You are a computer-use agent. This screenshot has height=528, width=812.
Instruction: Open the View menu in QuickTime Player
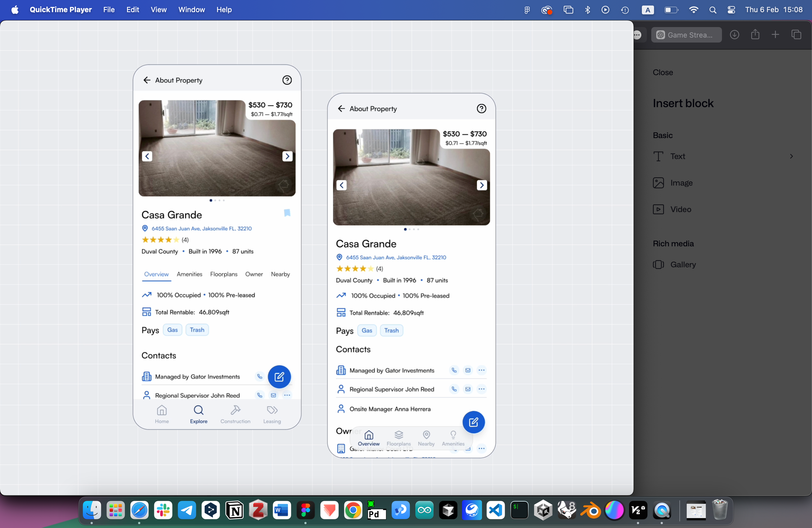158,10
